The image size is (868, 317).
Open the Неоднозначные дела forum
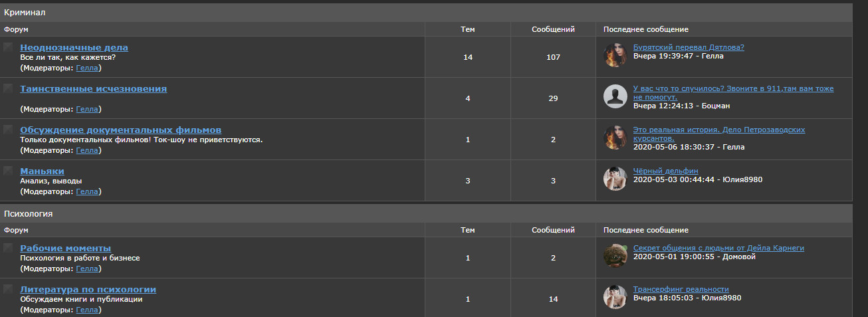pos(74,47)
